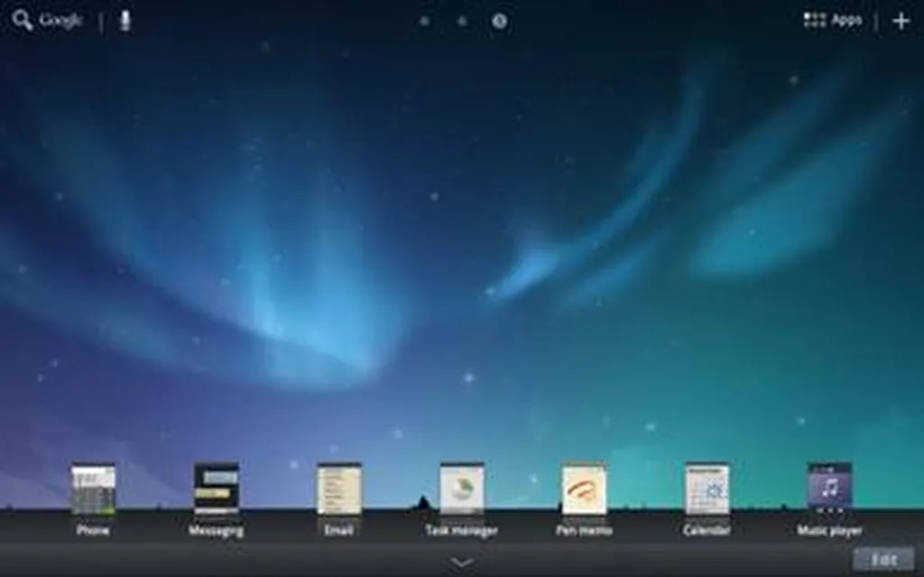This screenshot has width=924, height=577.
Task: Tap the Google search text
Action: [x=60, y=21]
